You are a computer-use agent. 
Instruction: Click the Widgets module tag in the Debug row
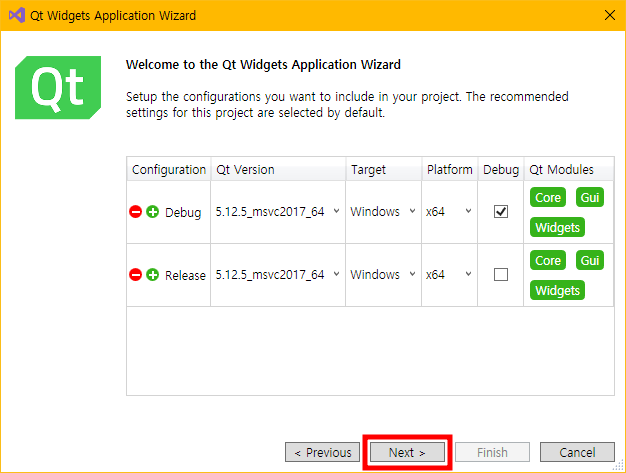coord(557,227)
